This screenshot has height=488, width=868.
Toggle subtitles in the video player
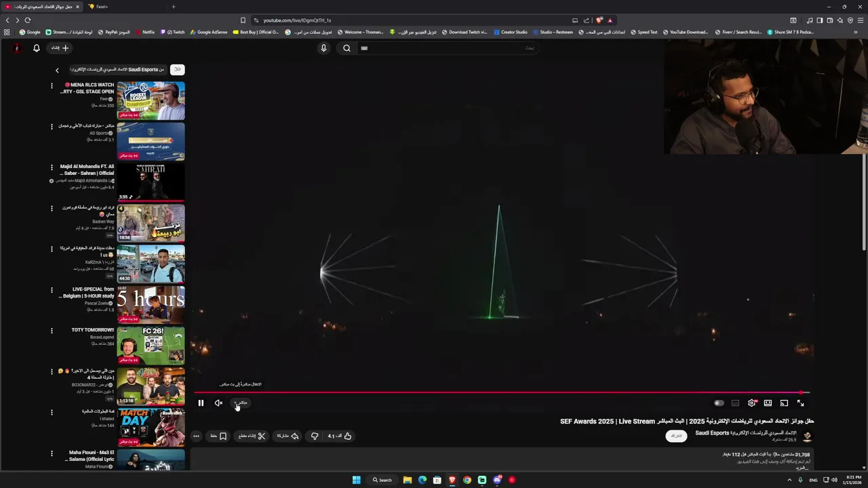735,403
